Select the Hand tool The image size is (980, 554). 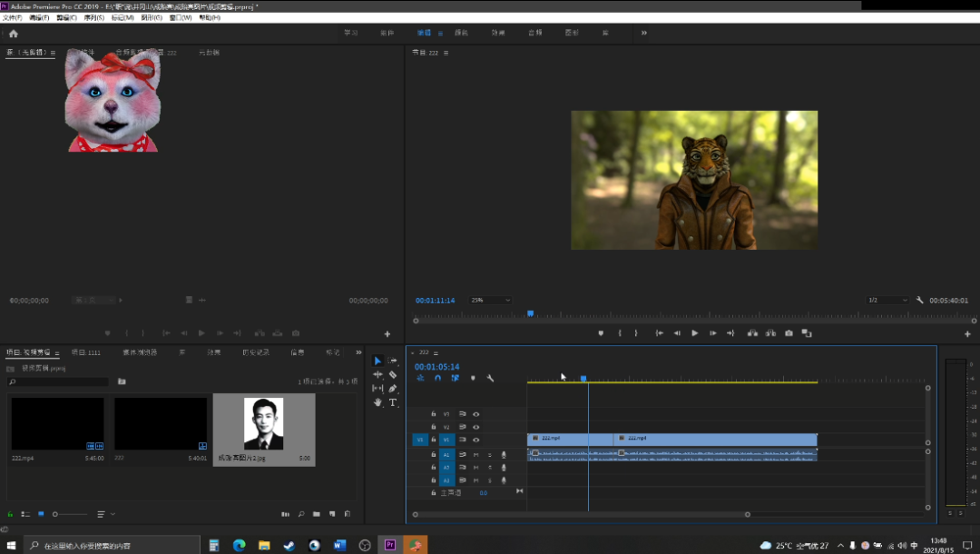click(x=378, y=402)
